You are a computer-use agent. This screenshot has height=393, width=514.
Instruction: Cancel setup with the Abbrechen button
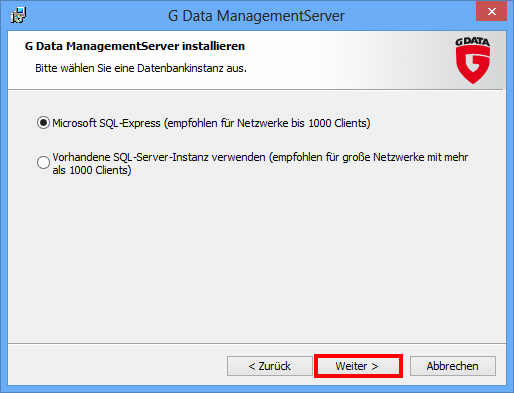coord(453,366)
